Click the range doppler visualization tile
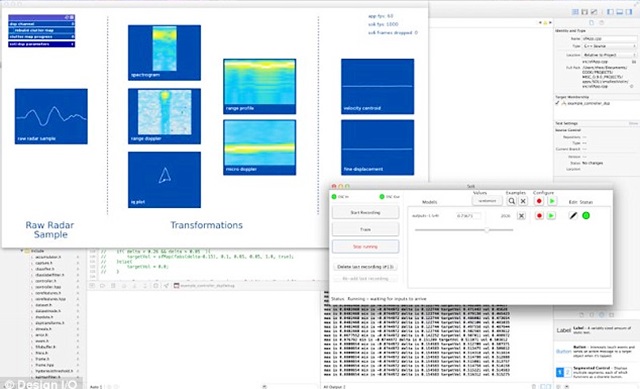The image size is (640, 389). pyautogui.click(x=164, y=116)
